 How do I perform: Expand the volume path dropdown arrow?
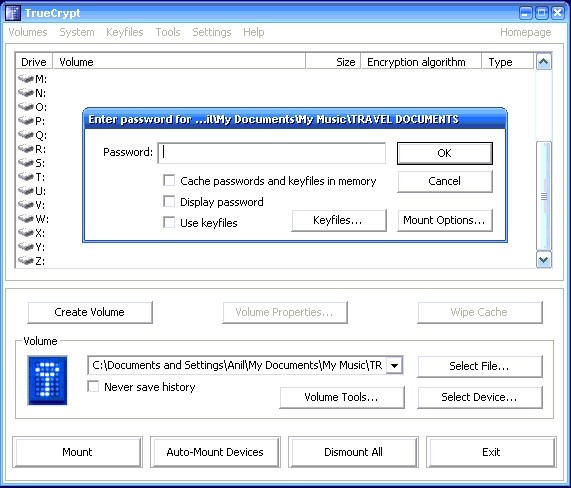[394, 365]
